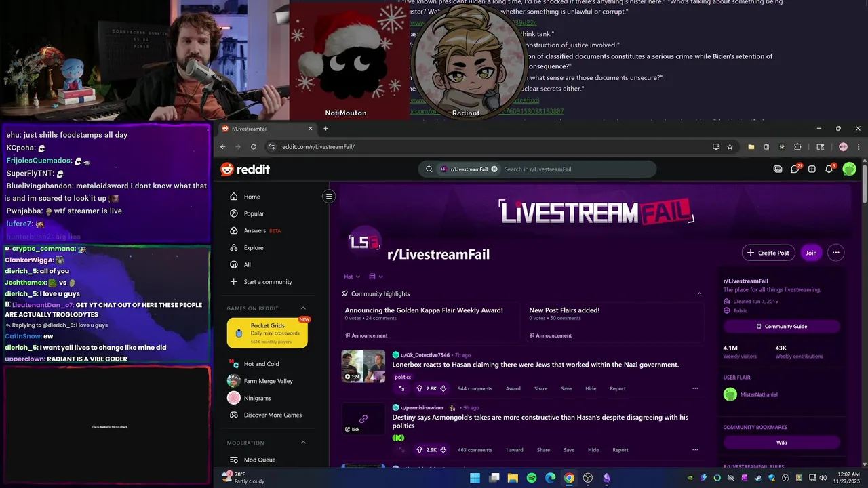Click the Create Post button
Image resolution: width=868 pixels, height=488 pixels.
tap(768, 253)
